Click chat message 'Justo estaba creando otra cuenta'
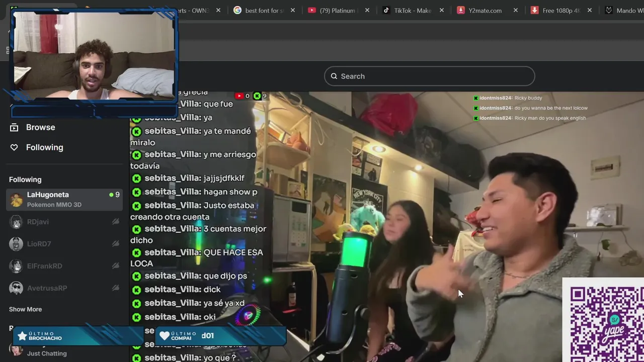This screenshot has width=644, height=362. pyautogui.click(x=193, y=211)
